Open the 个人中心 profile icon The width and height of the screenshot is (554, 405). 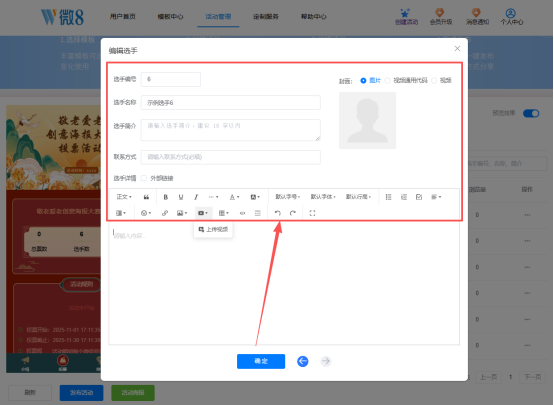pyautogui.click(x=511, y=13)
